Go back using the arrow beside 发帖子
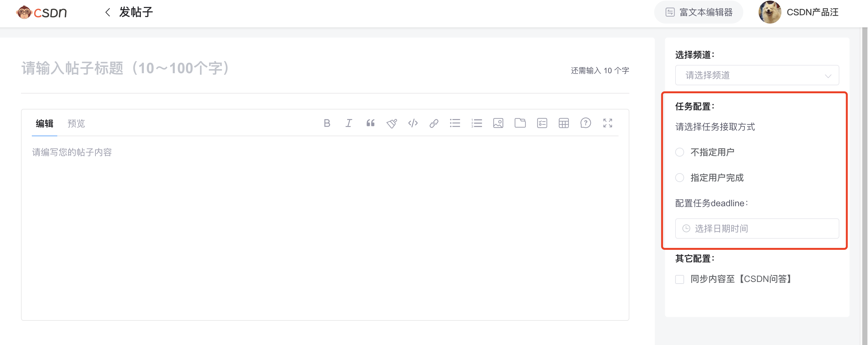868x345 pixels. pos(108,12)
